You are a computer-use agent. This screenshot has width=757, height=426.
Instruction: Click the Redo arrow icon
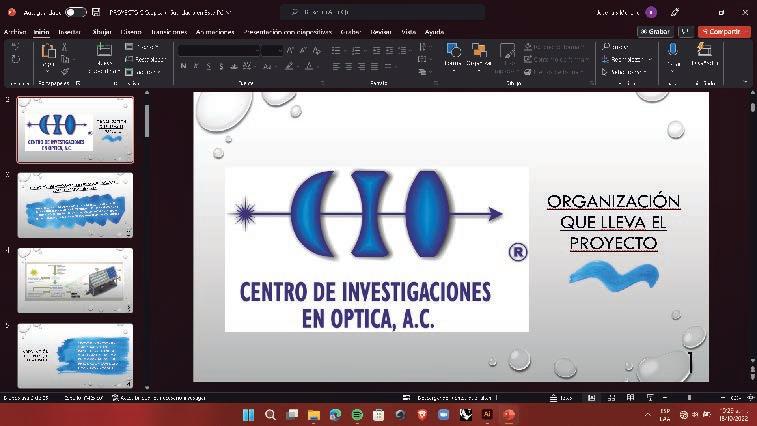[x=15, y=59]
